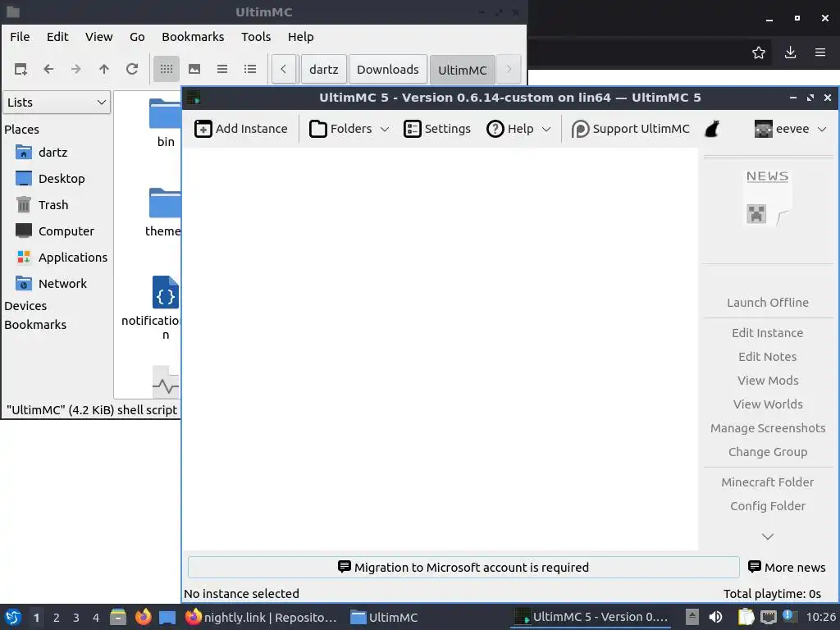This screenshot has height=630, width=840.
Task: Click Add Instance in UltimMC toolbar
Action: pos(240,129)
